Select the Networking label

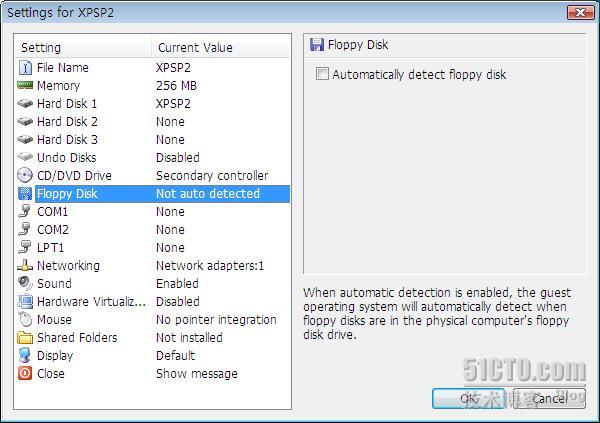[x=68, y=266]
